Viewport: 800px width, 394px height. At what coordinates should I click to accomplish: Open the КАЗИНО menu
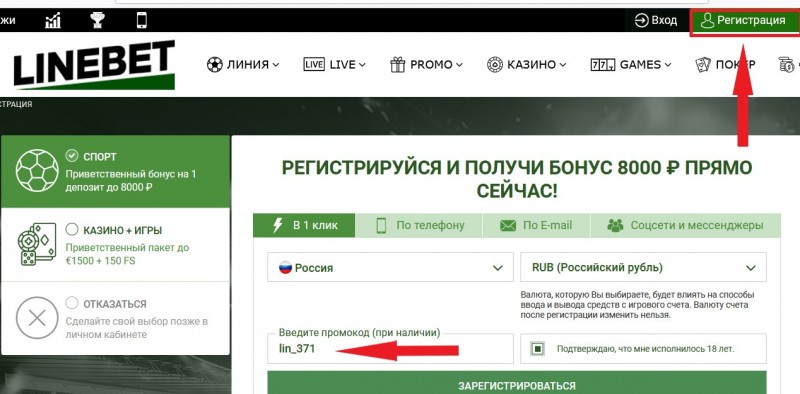coord(527,65)
